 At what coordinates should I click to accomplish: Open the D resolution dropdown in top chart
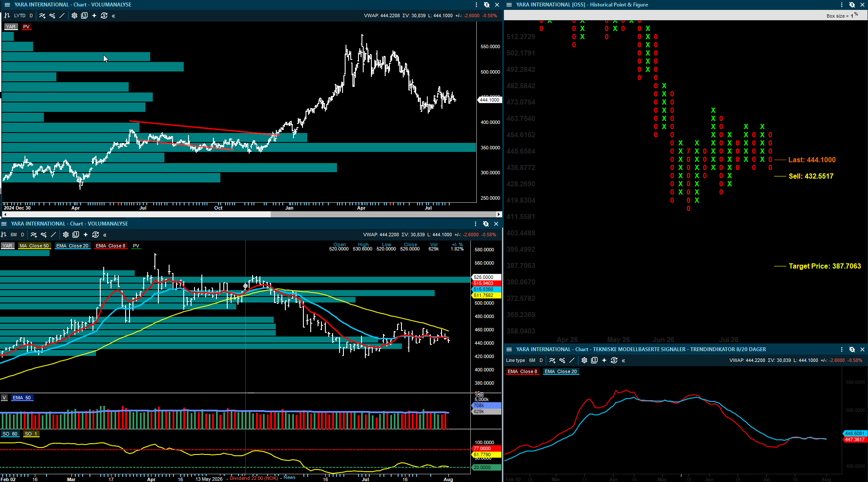[x=31, y=15]
